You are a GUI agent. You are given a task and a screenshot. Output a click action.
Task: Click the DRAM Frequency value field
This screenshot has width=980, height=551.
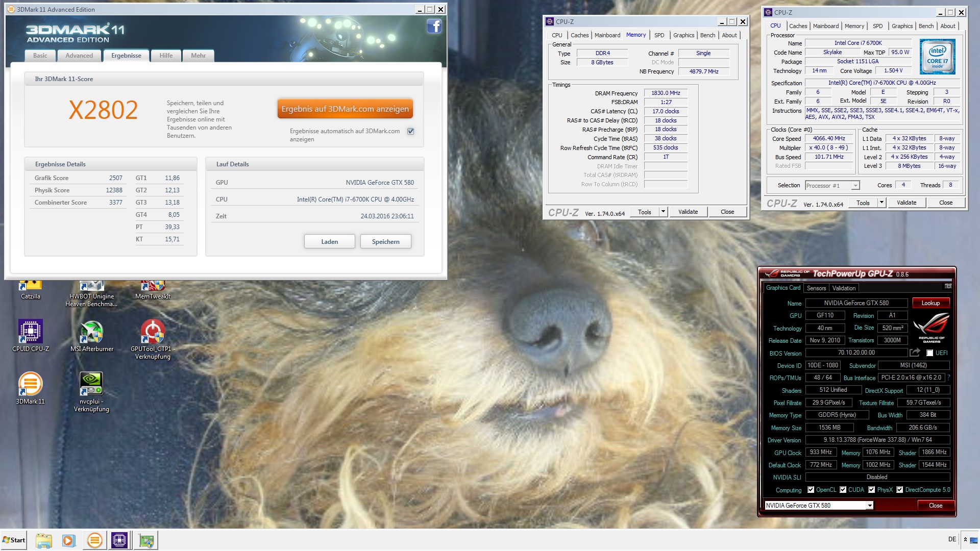[666, 93]
